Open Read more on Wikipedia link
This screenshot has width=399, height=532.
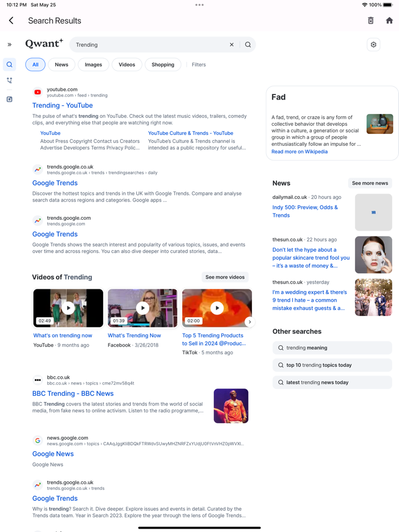click(x=299, y=152)
